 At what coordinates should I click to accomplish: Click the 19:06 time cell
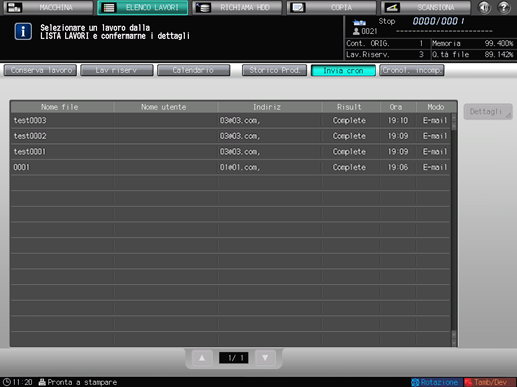click(x=398, y=167)
